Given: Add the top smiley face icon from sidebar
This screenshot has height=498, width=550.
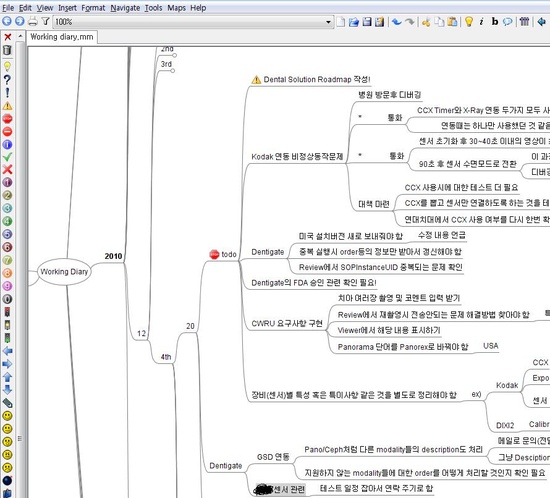Looking at the screenshot, I should 7,416.
